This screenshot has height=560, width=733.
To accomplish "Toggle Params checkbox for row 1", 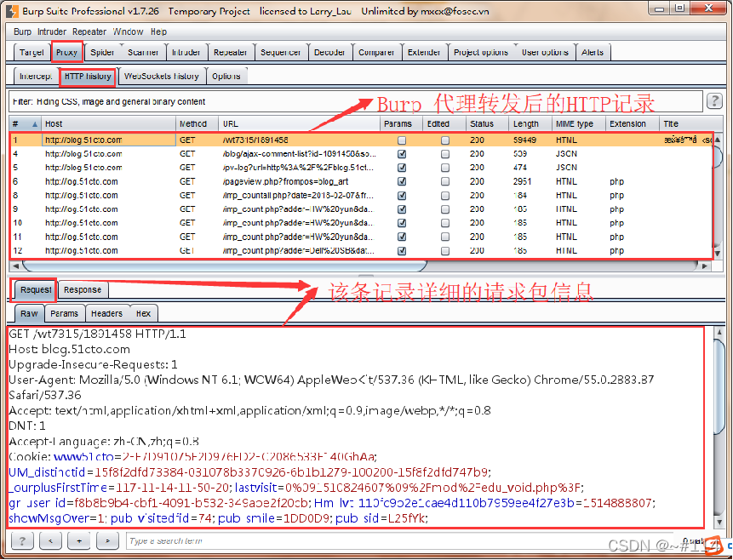I will pos(402,140).
